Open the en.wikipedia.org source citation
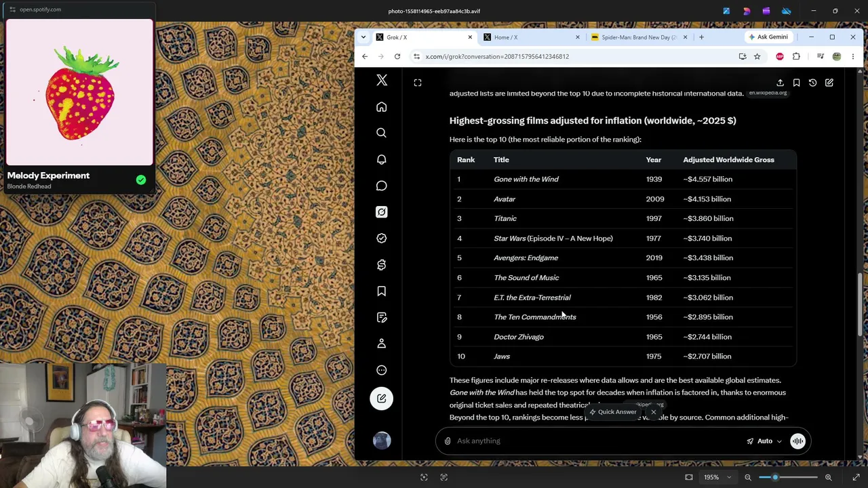868x488 pixels. 768,93
